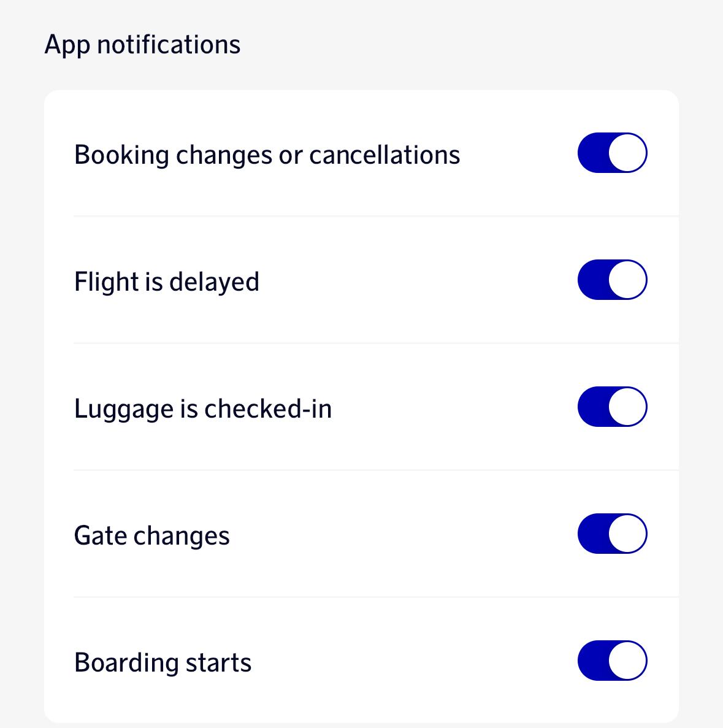This screenshot has height=728, width=723.
Task: Click the Luggage is checked-in label
Action: (x=202, y=409)
